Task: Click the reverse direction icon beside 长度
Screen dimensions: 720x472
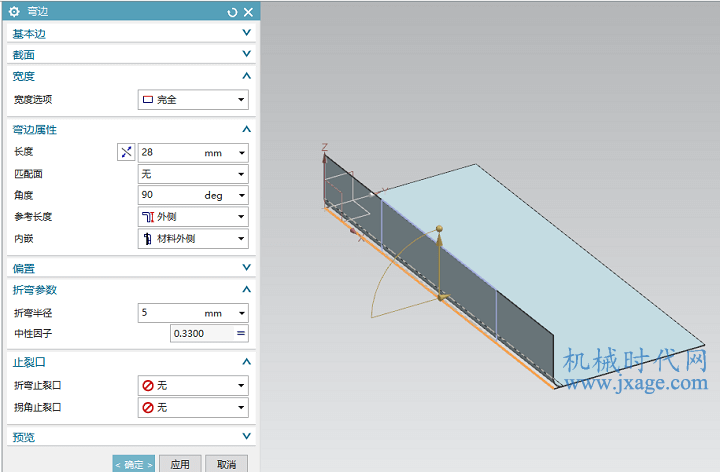Action: tap(126, 152)
